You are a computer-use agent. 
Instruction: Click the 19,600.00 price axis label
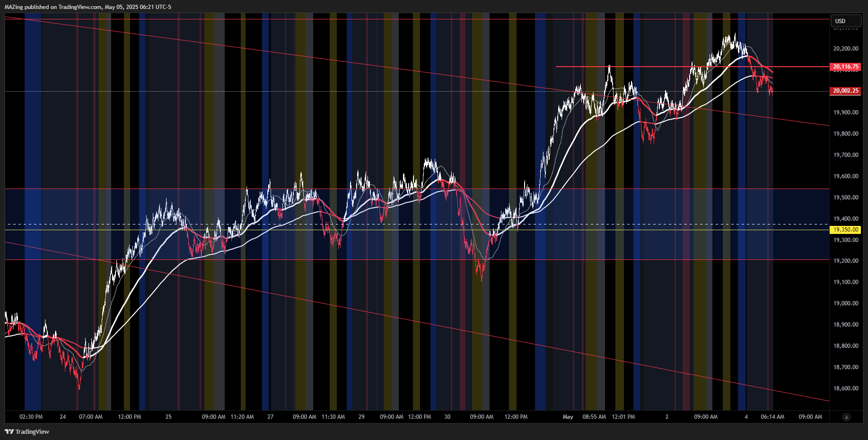tap(846, 176)
